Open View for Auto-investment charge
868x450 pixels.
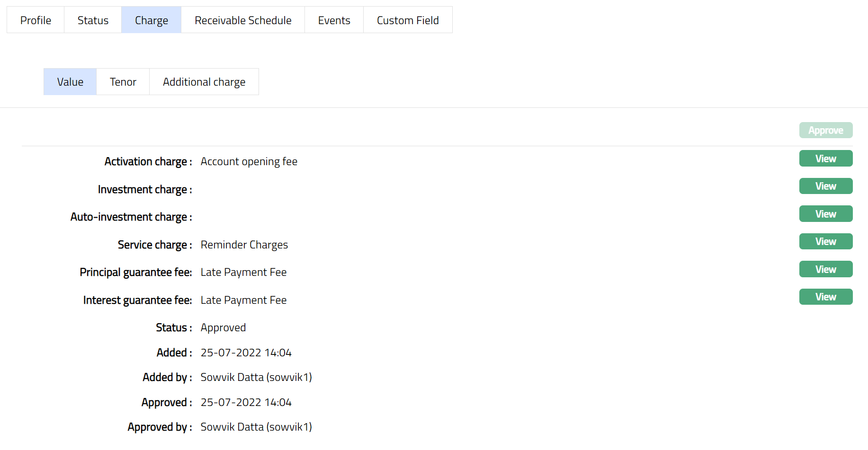825,214
